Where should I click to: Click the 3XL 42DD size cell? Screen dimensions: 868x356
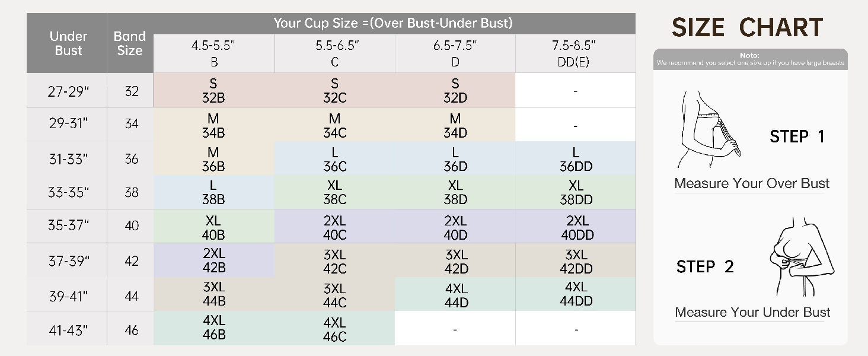tap(576, 260)
